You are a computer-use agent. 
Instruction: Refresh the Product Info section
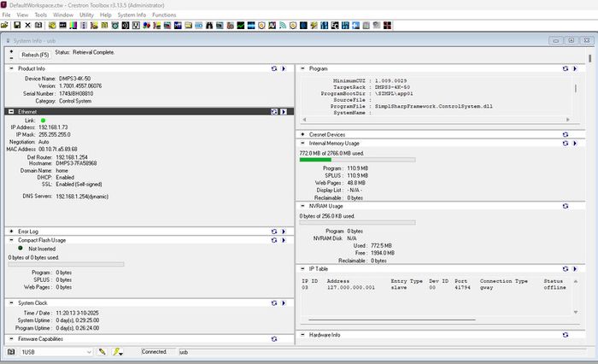point(274,68)
